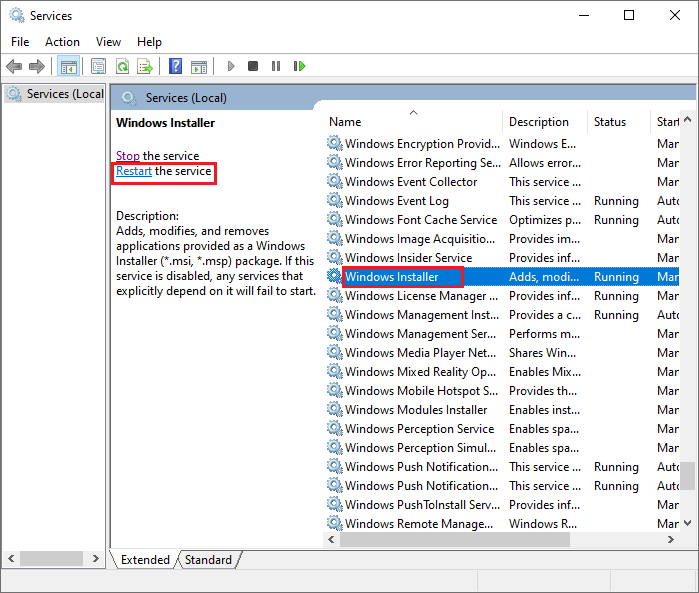Select Windows Mobile Hotspot Service row
The width and height of the screenshot is (699, 593).
coord(502,390)
